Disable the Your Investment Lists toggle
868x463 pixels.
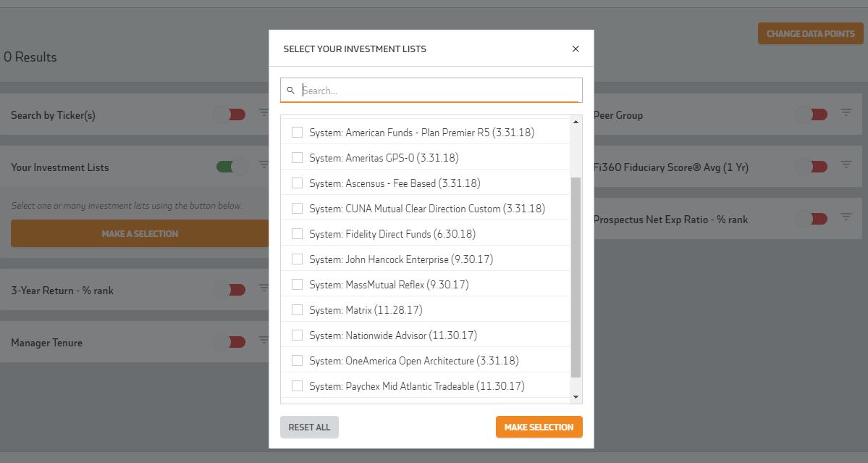point(232,167)
